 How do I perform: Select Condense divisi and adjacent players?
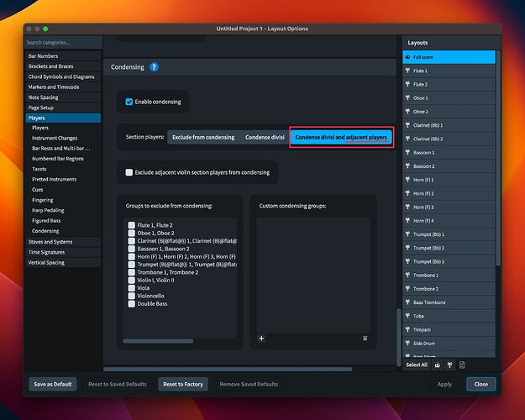point(341,137)
